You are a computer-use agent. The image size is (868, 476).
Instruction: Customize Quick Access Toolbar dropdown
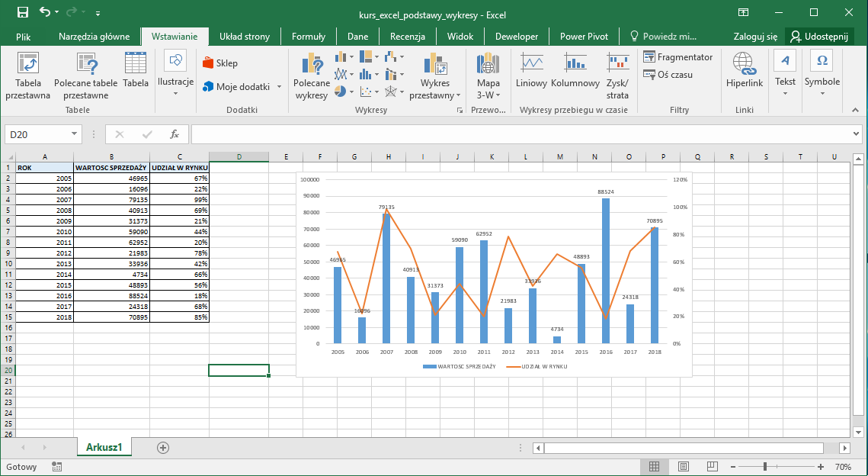(x=98, y=13)
